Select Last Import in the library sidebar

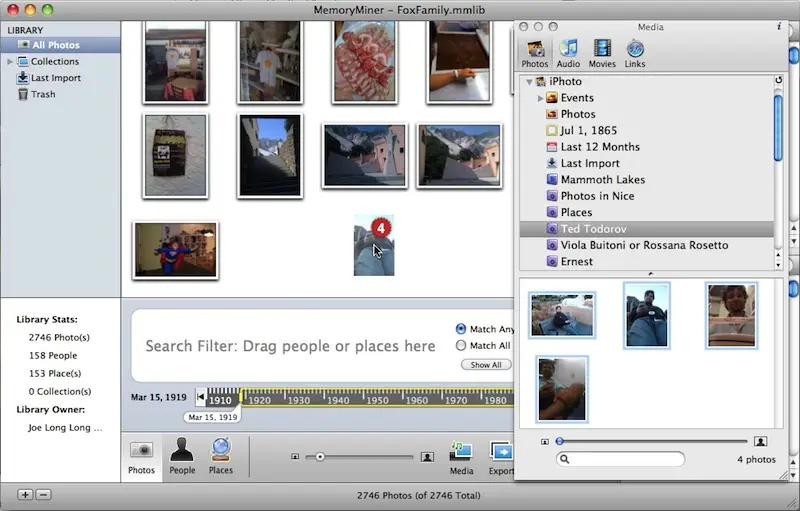click(55, 78)
